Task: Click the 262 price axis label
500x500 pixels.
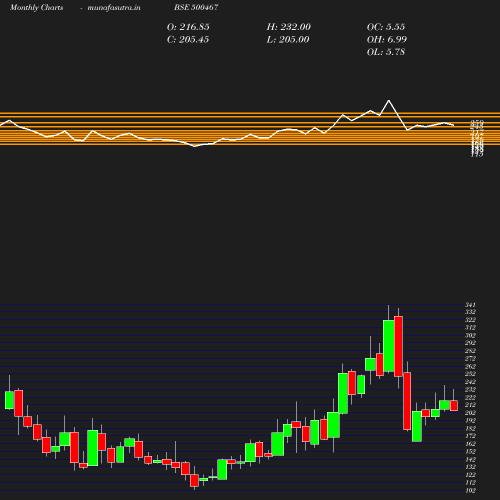Action: 470,366
